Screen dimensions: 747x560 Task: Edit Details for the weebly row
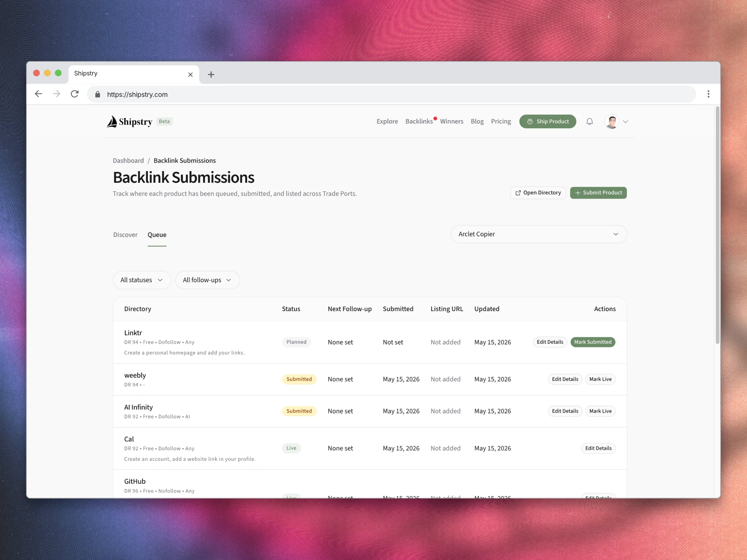(565, 379)
